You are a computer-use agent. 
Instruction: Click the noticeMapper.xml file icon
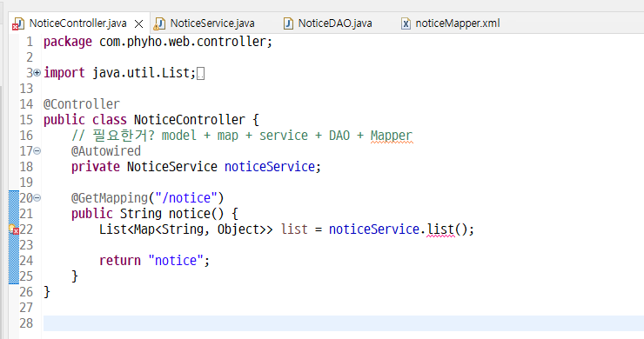406,23
